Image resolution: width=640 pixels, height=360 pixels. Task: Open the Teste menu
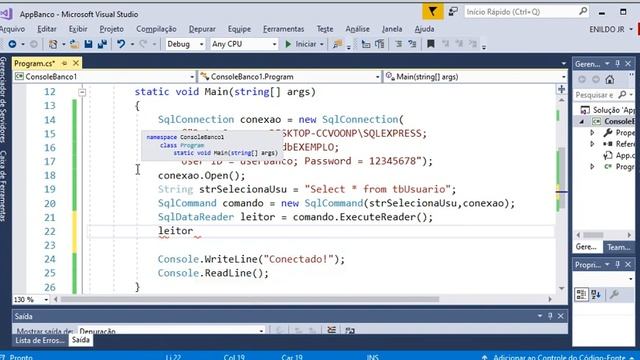325,29
